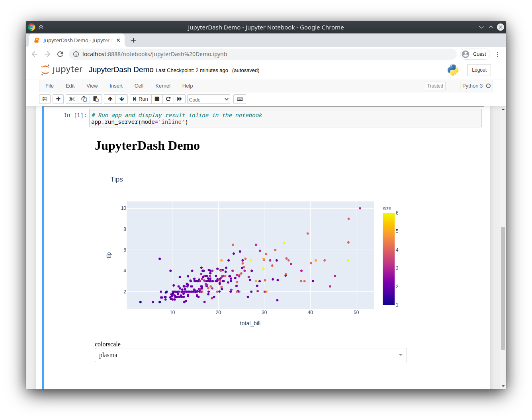
Task: Move the selected cell up
Action: point(110,99)
